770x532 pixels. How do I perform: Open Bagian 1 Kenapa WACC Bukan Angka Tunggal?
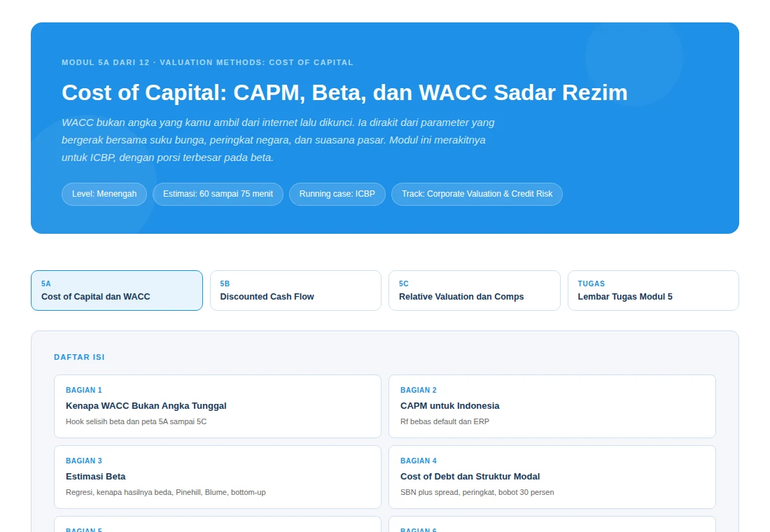coord(218,406)
